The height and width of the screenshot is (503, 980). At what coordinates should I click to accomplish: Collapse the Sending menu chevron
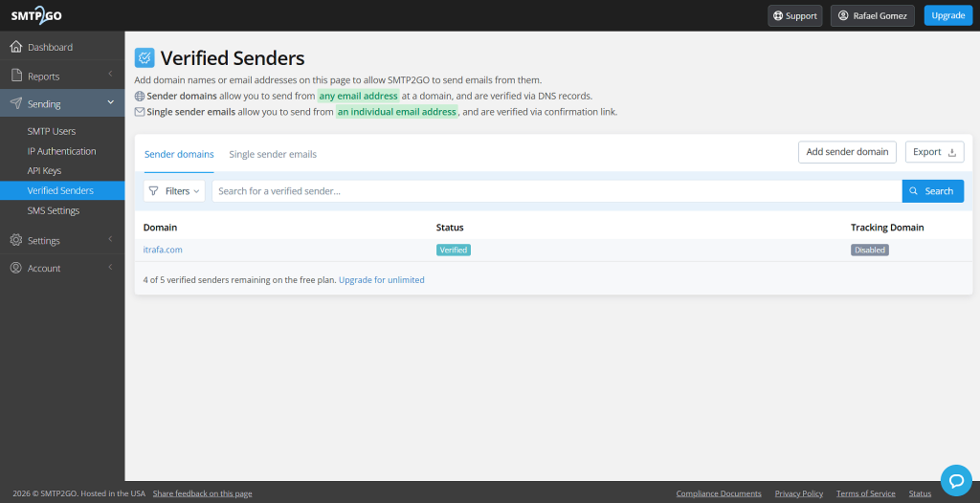[111, 102]
